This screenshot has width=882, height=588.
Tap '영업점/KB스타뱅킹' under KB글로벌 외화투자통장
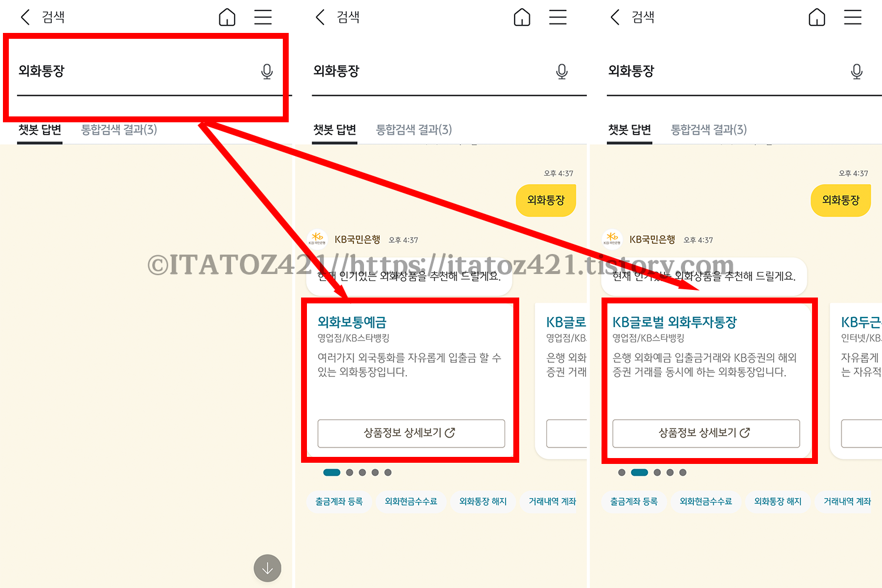pyautogui.click(x=649, y=338)
